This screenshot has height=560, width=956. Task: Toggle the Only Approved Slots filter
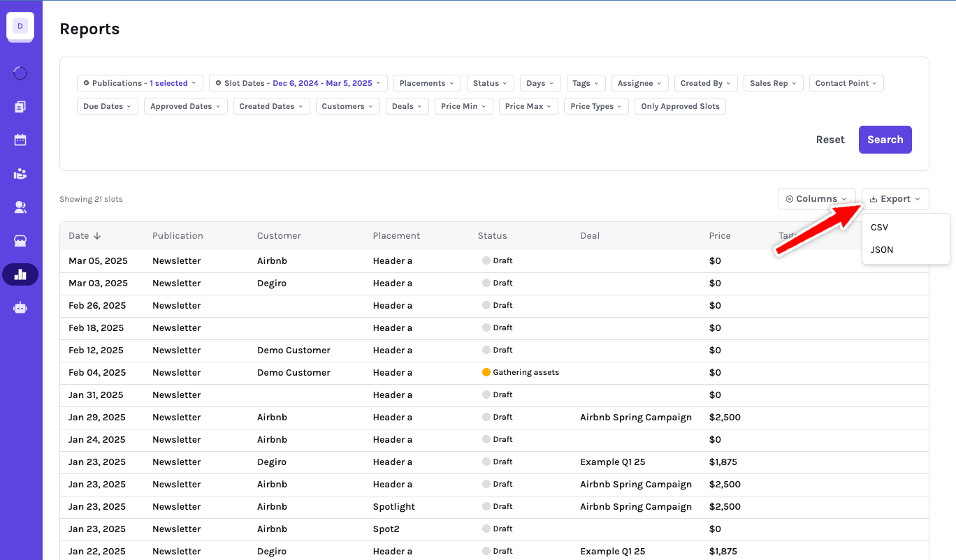tap(680, 106)
